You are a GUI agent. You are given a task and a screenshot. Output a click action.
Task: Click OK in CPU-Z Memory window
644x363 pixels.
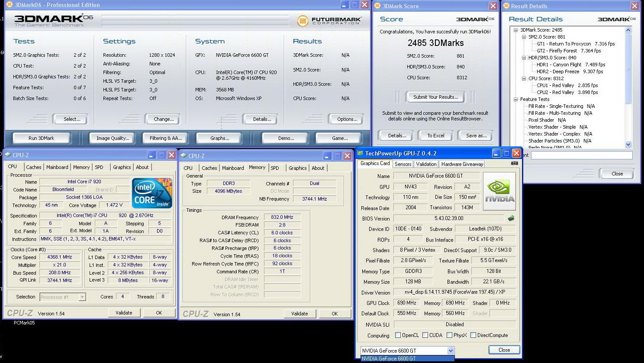coord(335,314)
